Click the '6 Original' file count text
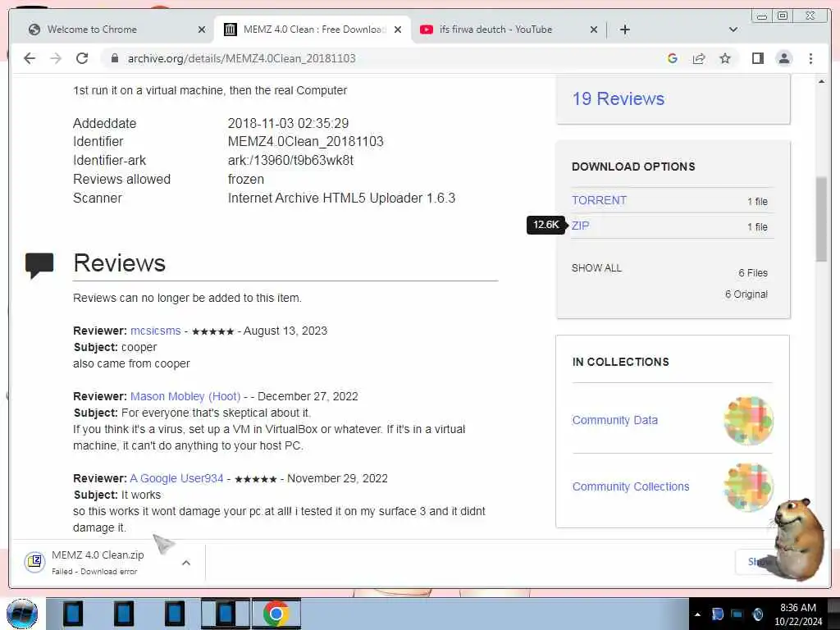 (x=746, y=294)
